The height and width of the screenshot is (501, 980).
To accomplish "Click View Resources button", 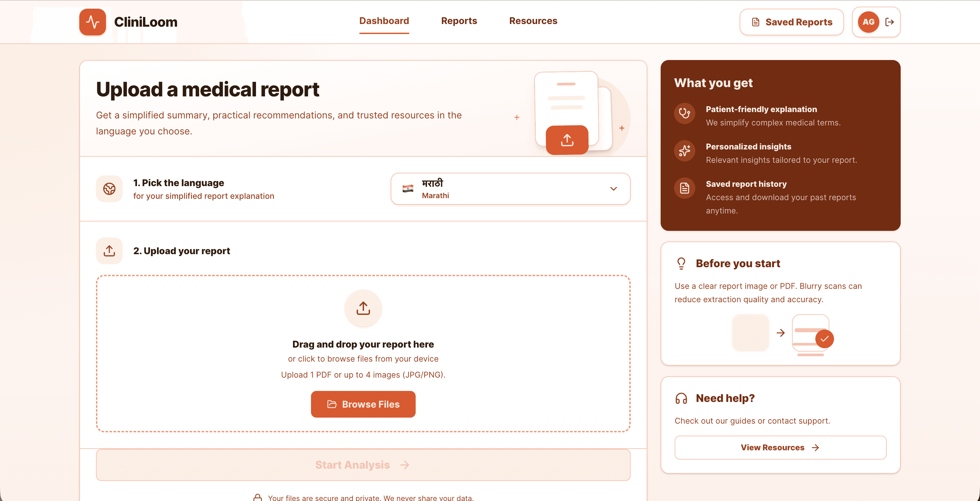I will pos(780,448).
